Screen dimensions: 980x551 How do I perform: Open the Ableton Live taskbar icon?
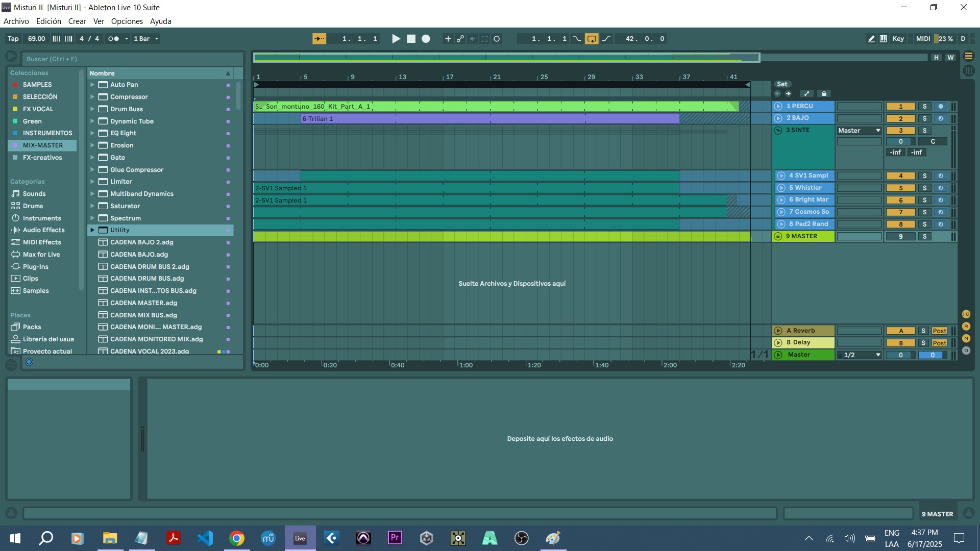[x=300, y=538]
